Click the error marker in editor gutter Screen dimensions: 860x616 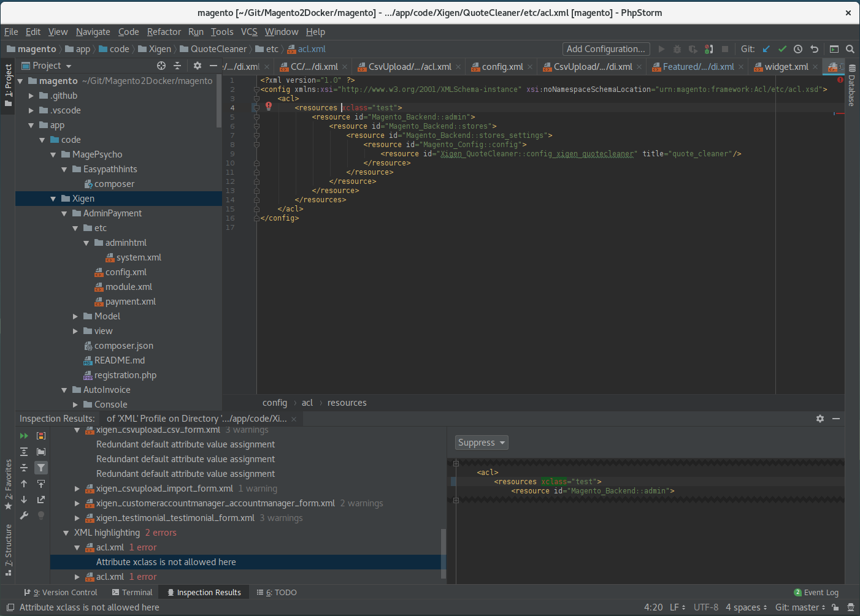click(x=269, y=107)
